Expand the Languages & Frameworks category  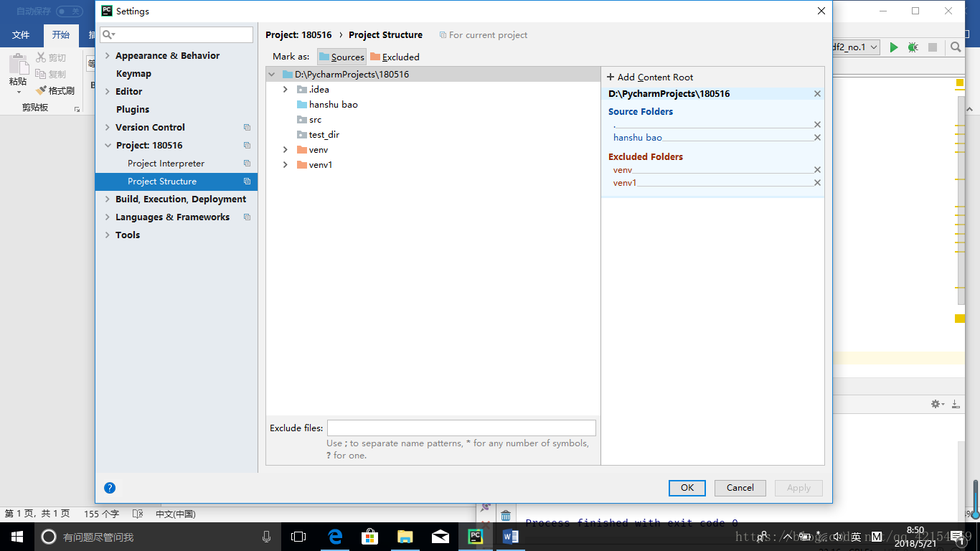[108, 217]
